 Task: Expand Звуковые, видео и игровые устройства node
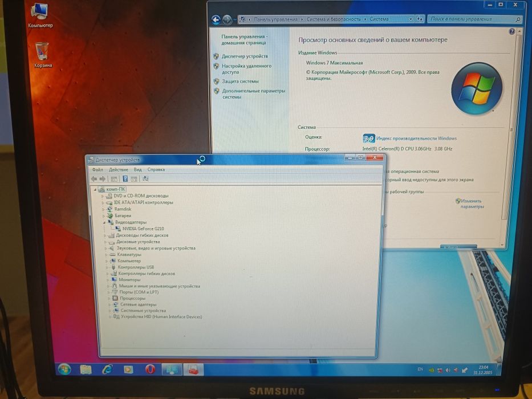(x=106, y=249)
